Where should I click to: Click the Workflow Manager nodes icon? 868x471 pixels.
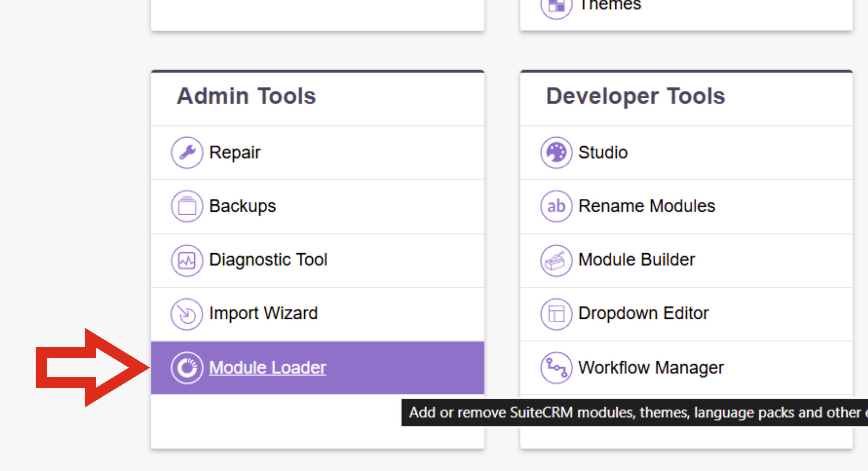point(556,368)
